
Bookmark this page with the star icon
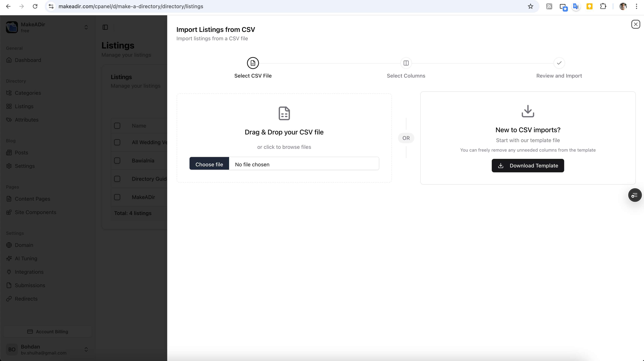pos(530,7)
